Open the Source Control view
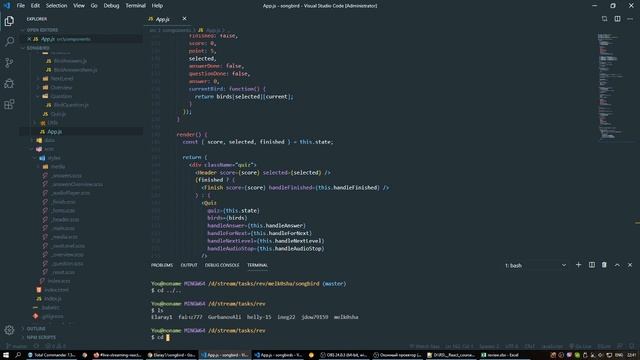 click(x=9, y=62)
